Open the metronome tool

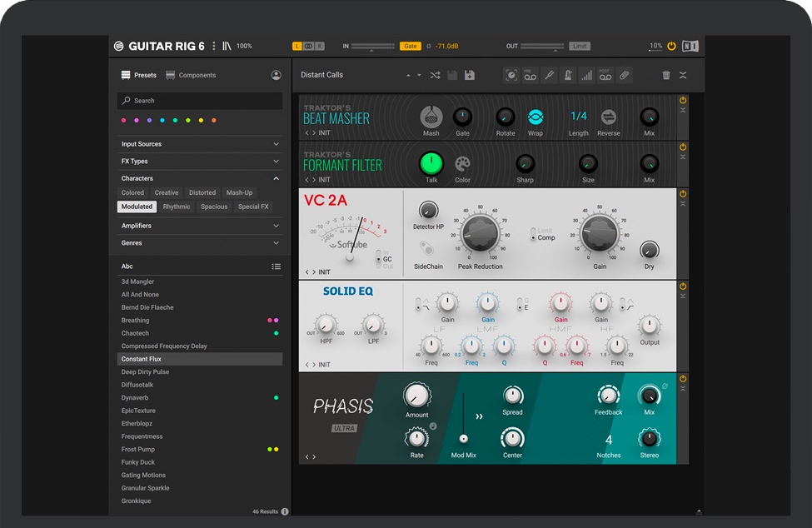[567, 75]
